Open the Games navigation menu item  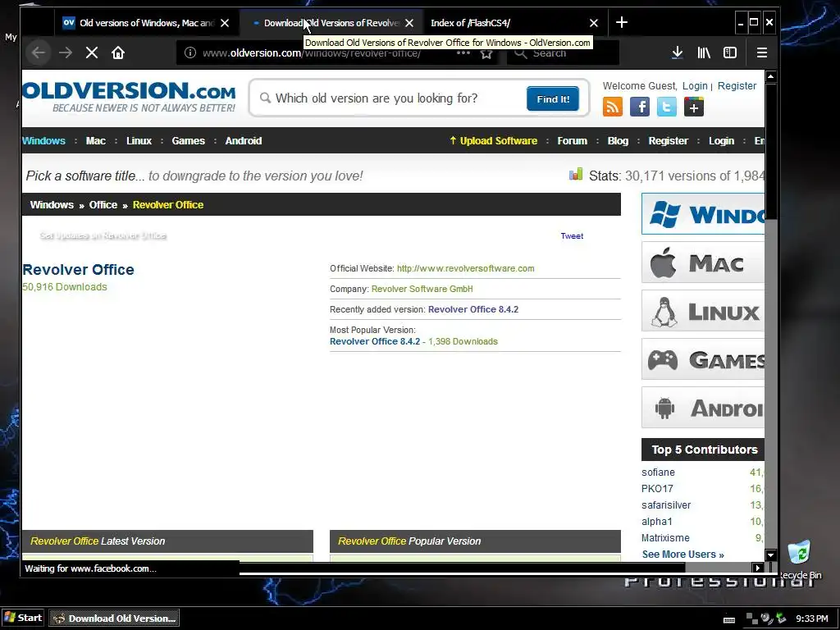tap(189, 141)
